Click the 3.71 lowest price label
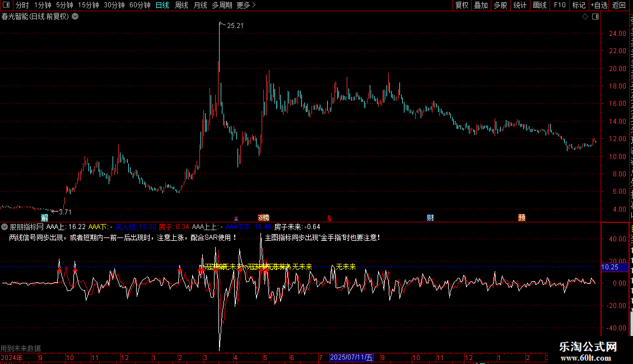 (65, 212)
